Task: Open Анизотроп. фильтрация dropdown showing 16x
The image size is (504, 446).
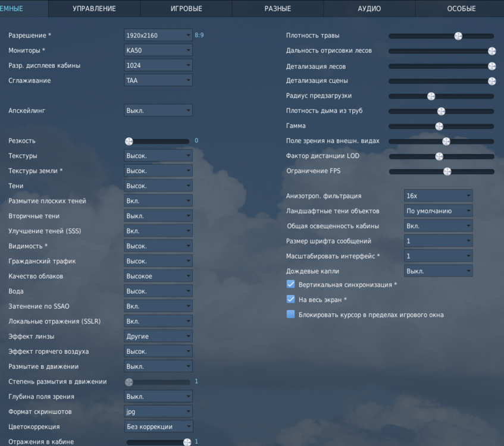Action: (x=438, y=196)
